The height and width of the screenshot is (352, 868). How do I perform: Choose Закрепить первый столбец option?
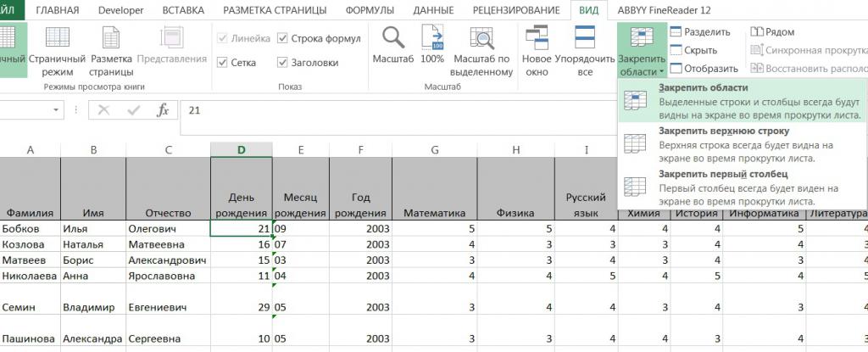pyautogui.click(x=741, y=187)
